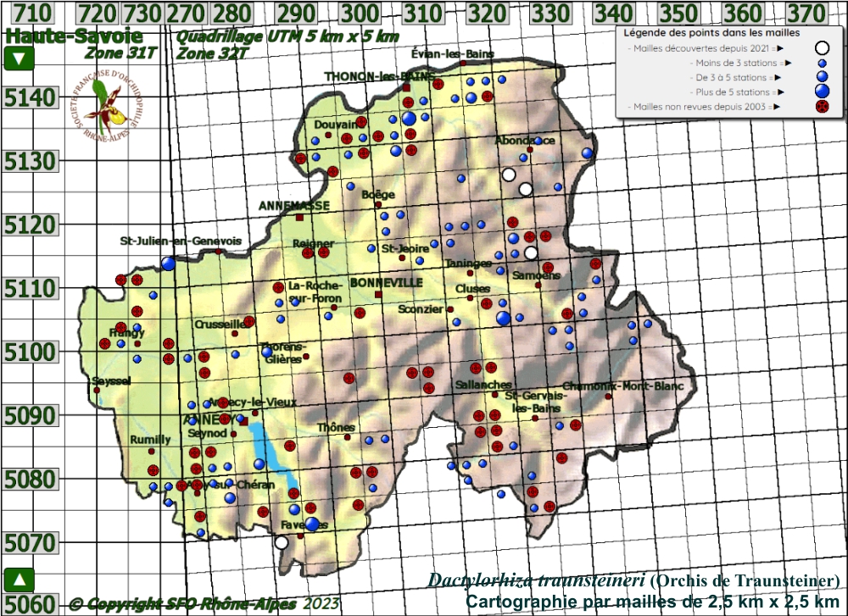Click the green down-arrow button under Haute-Savoie
This screenshot has height=616, width=848.
tap(19, 59)
